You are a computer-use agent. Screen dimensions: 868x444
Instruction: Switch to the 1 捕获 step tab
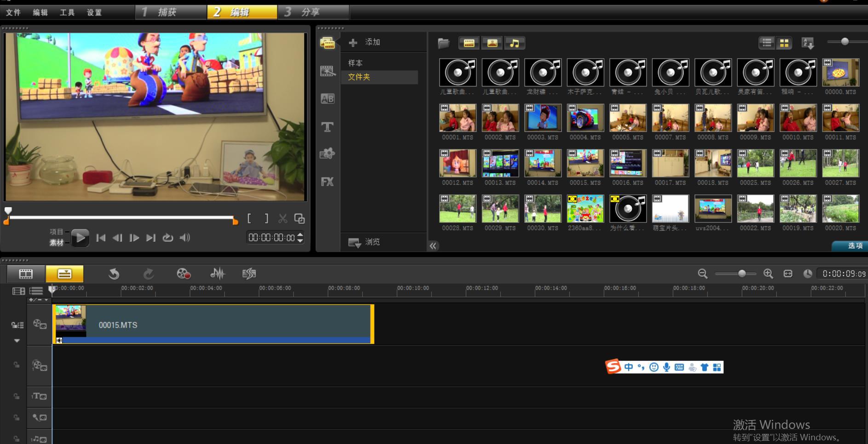pyautogui.click(x=171, y=12)
